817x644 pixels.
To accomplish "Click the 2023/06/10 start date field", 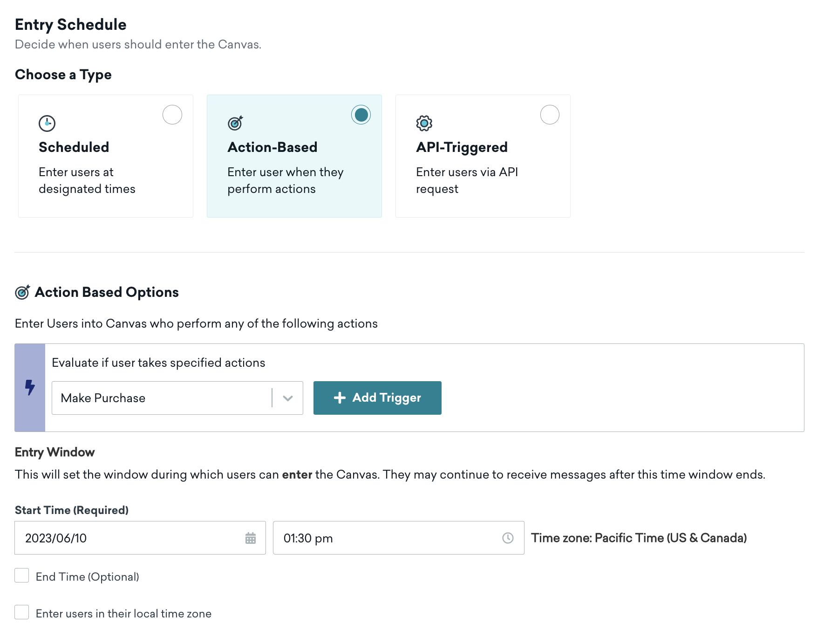I will tap(130, 538).
